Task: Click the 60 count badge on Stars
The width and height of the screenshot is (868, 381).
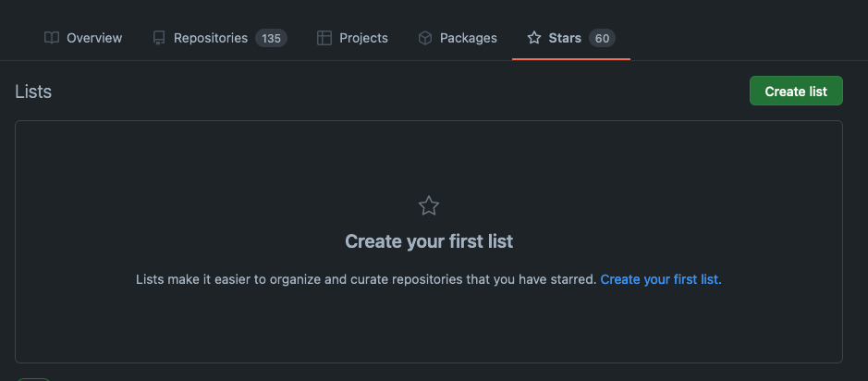Action: click(x=603, y=38)
